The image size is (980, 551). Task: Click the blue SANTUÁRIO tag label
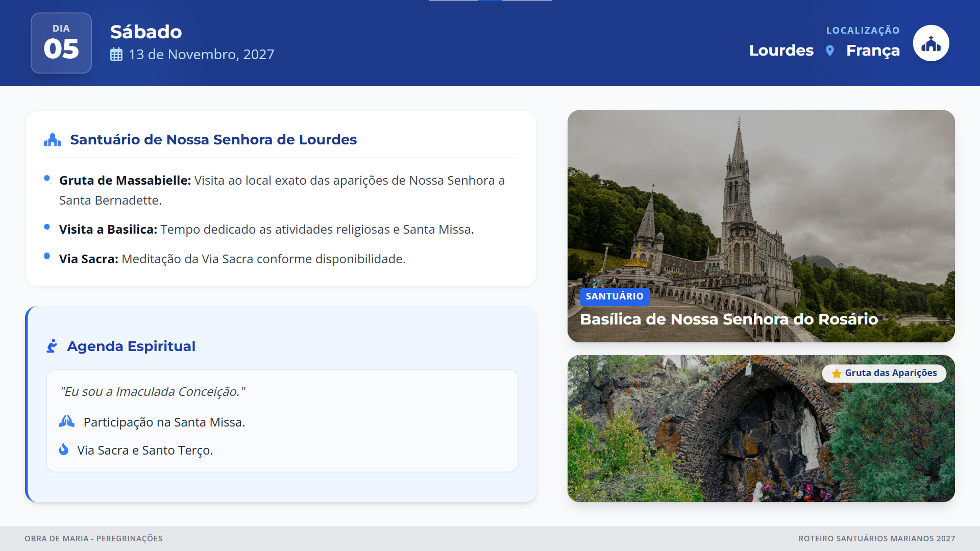[615, 296]
